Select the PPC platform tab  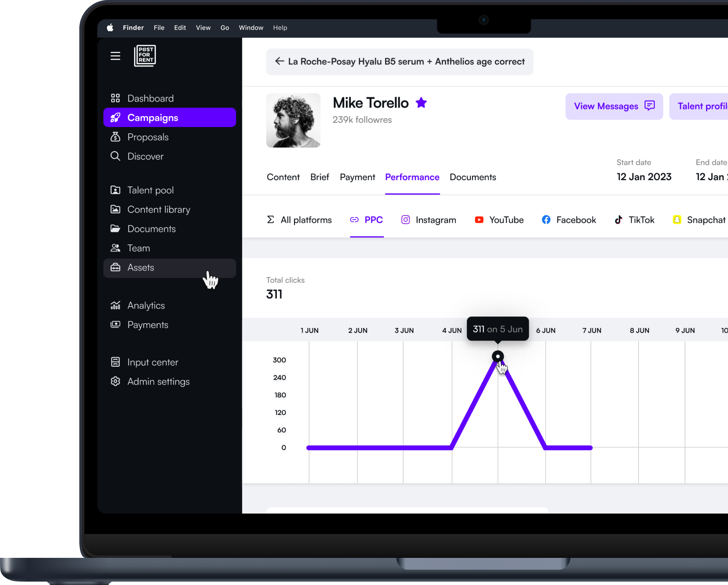(x=366, y=220)
